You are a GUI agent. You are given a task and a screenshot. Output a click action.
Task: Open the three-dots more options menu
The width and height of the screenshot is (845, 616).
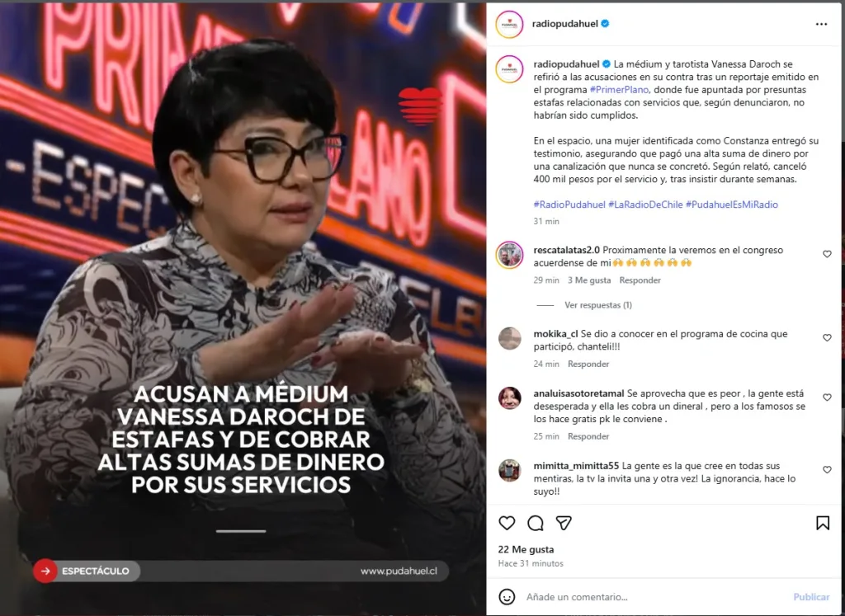pos(821,24)
